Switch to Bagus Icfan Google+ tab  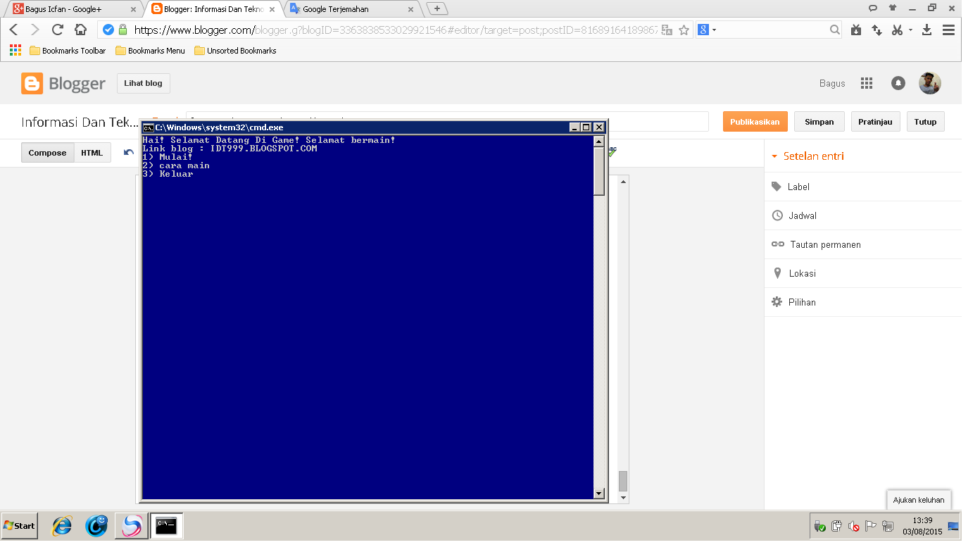(75, 9)
